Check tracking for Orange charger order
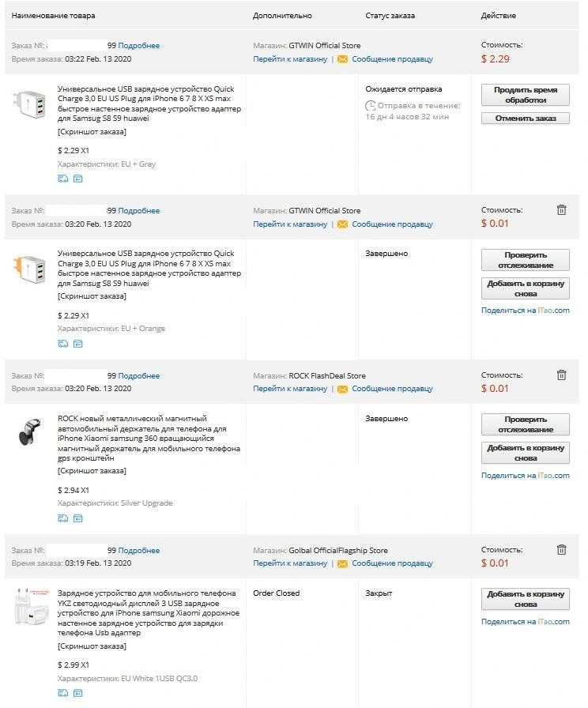The width and height of the screenshot is (588, 708). pyautogui.click(x=526, y=260)
